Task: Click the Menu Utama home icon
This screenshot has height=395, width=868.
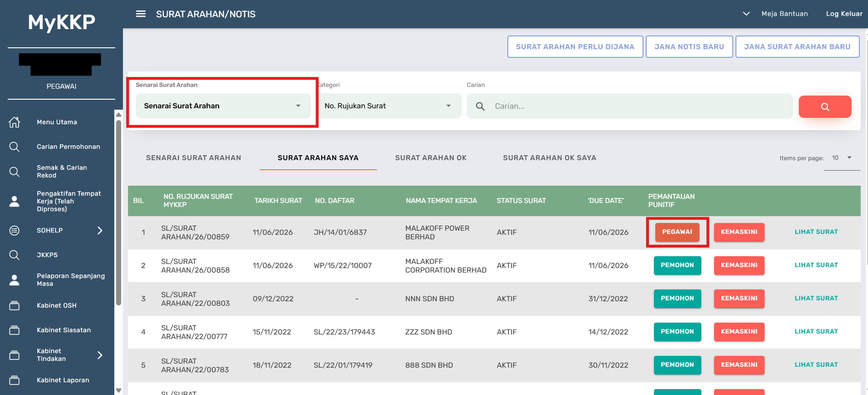Action: [15, 122]
